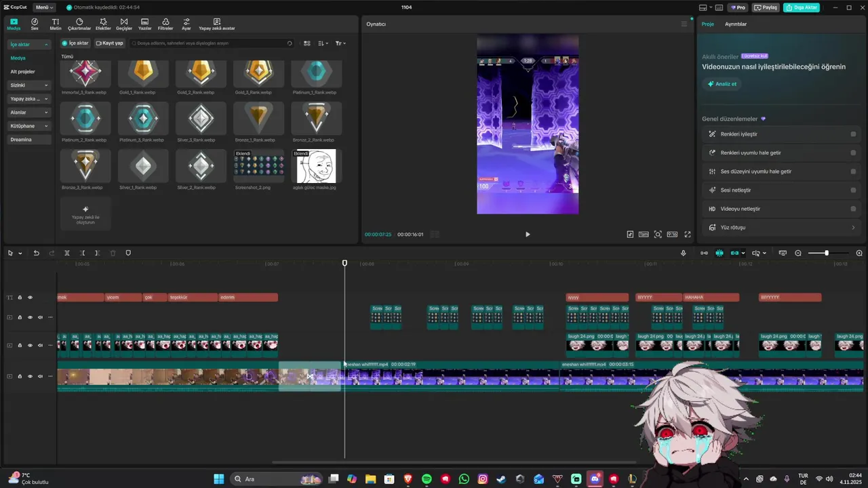Open the Metin text tab

tap(56, 24)
